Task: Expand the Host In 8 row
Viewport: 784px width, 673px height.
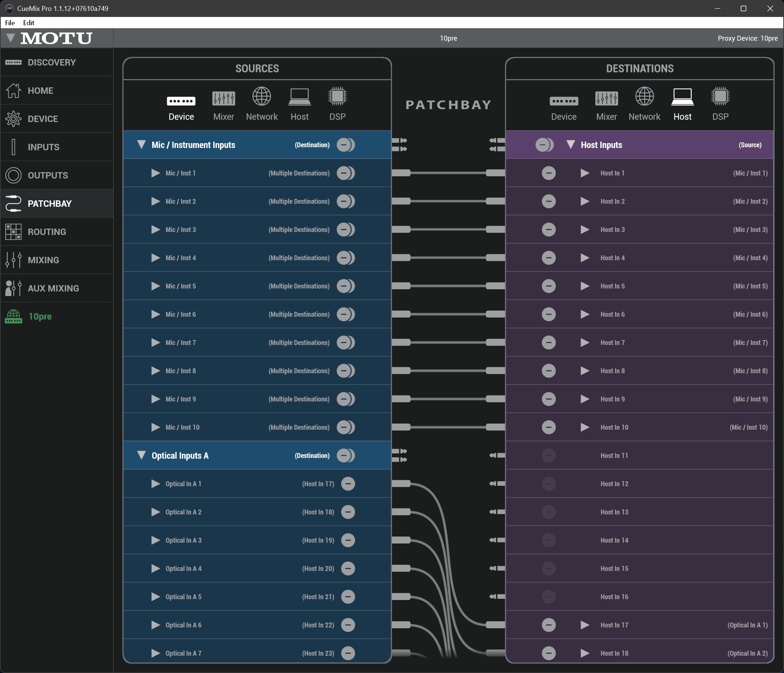Action: click(x=585, y=371)
